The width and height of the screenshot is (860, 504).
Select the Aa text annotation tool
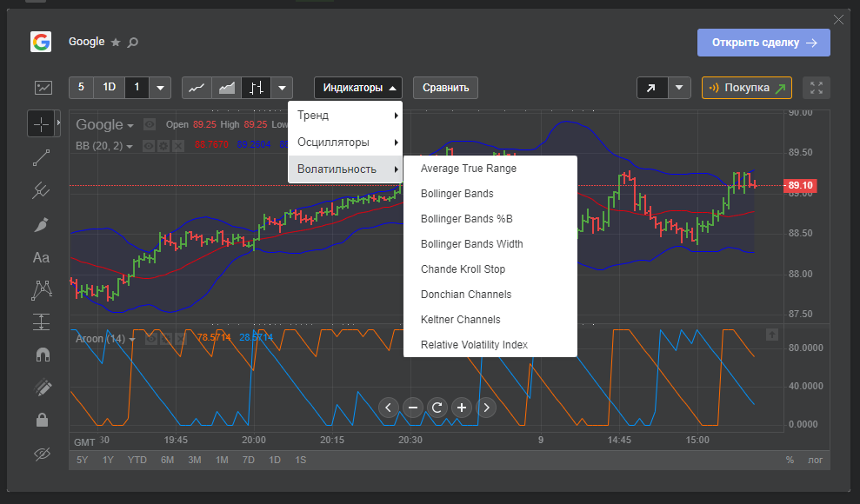[41, 257]
